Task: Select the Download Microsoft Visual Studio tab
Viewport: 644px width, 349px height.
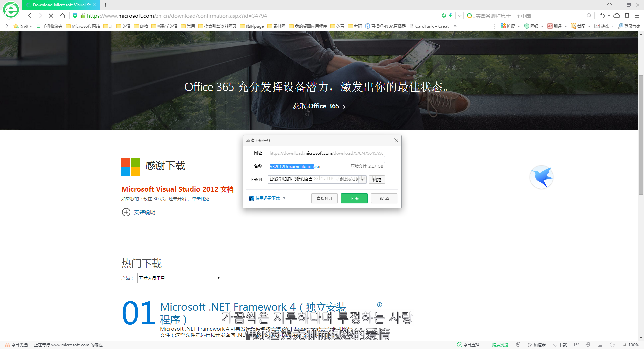Action: [61, 5]
